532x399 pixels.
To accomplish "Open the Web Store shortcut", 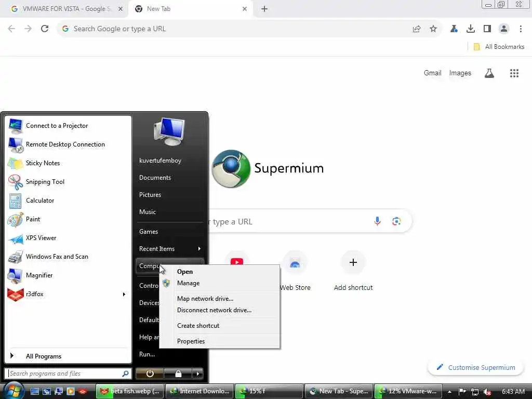I will point(295,271).
